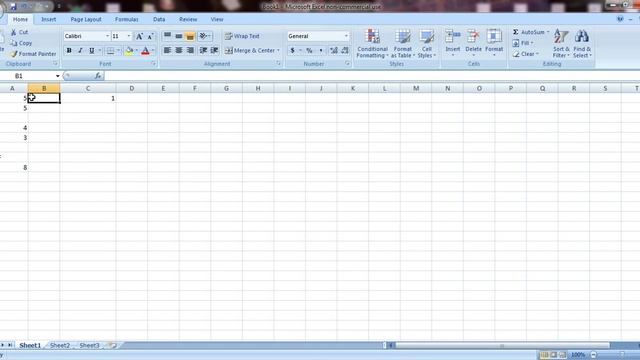This screenshot has width=640, height=360.
Task: Toggle Bold formatting
Action: click(69, 51)
